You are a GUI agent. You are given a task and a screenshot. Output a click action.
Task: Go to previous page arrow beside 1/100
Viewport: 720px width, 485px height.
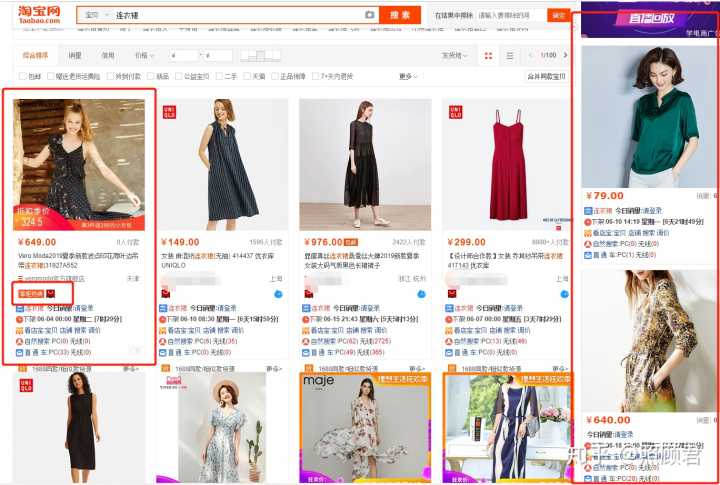(530, 56)
